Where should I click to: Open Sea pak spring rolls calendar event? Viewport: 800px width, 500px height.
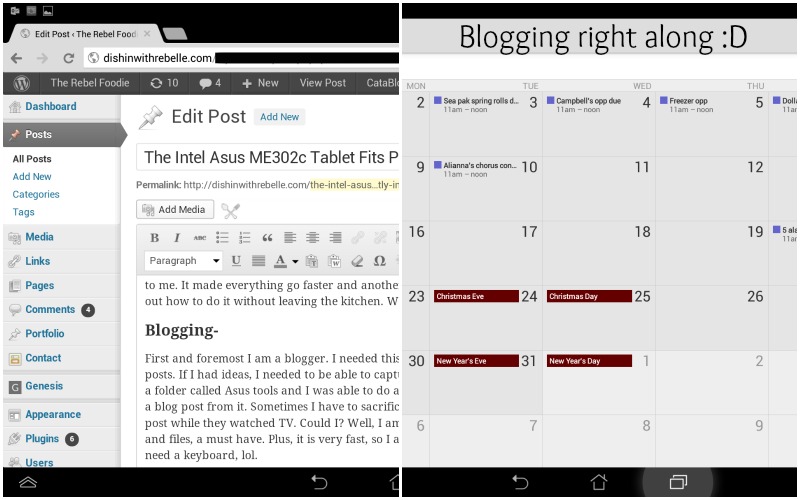tap(477, 105)
